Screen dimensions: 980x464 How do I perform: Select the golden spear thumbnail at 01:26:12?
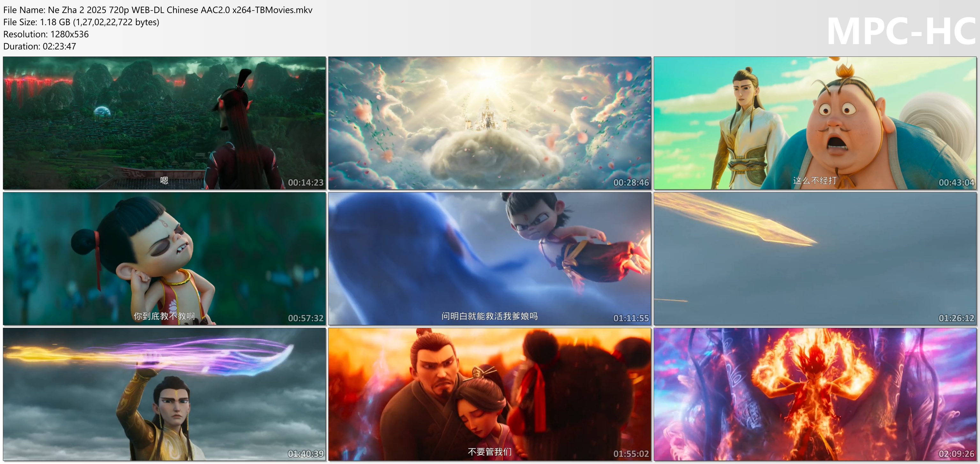pyautogui.click(x=815, y=258)
